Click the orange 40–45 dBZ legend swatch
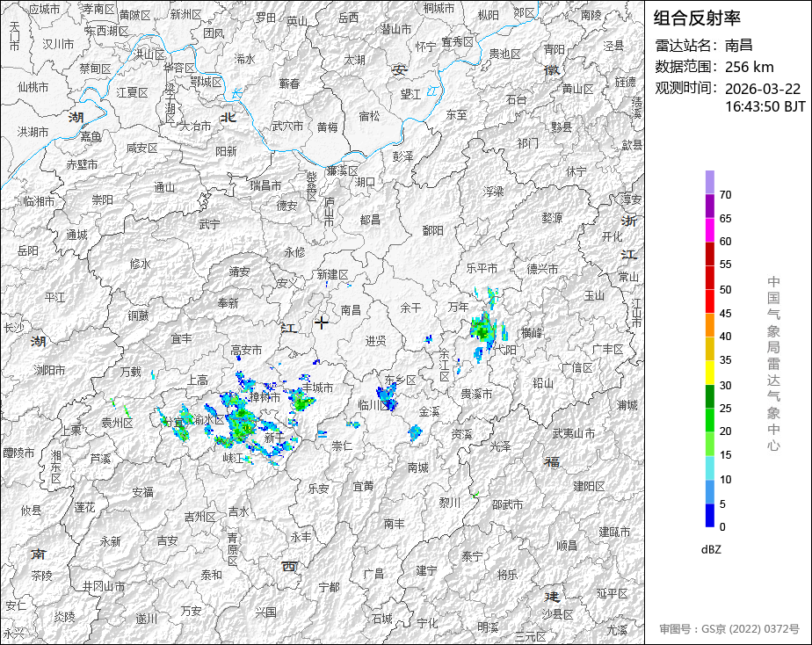Image resolution: width=812 pixels, height=645 pixels. click(x=709, y=325)
